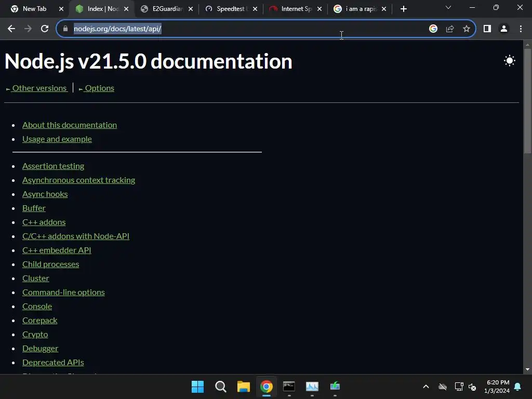The image size is (532, 399).
Task: Reload the Node.js documentation page
Action: 45,29
